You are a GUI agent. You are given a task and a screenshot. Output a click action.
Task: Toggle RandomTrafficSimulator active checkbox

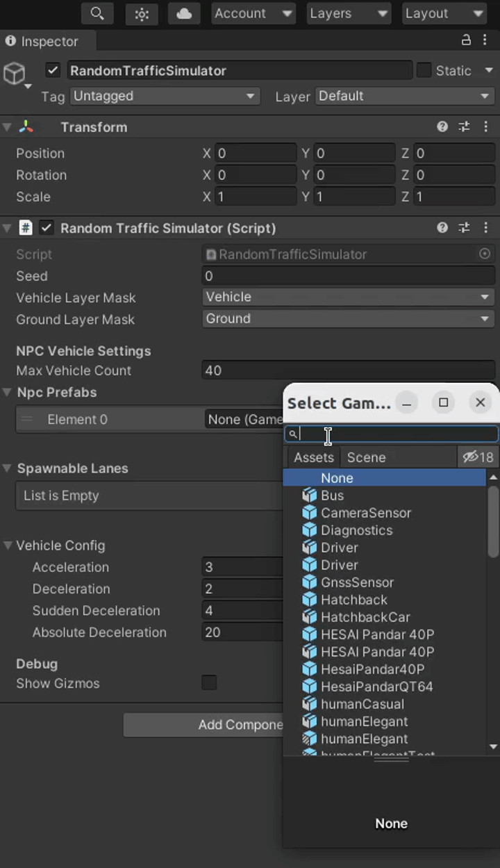point(53,70)
